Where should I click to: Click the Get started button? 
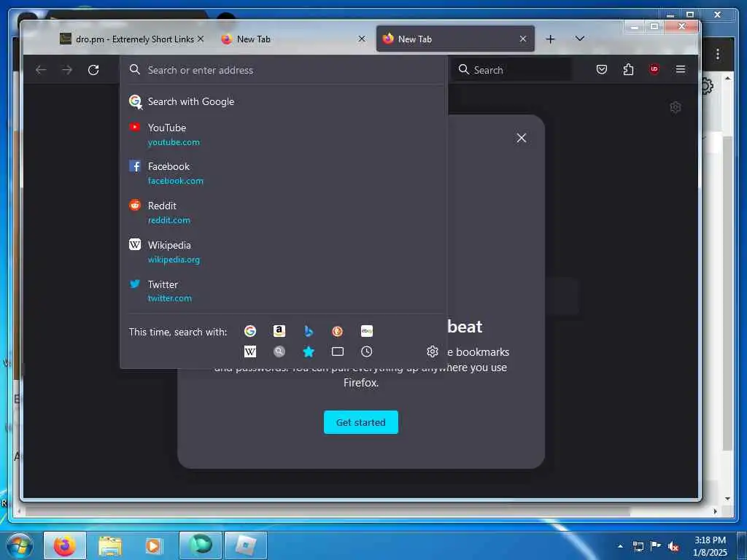pos(360,422)
